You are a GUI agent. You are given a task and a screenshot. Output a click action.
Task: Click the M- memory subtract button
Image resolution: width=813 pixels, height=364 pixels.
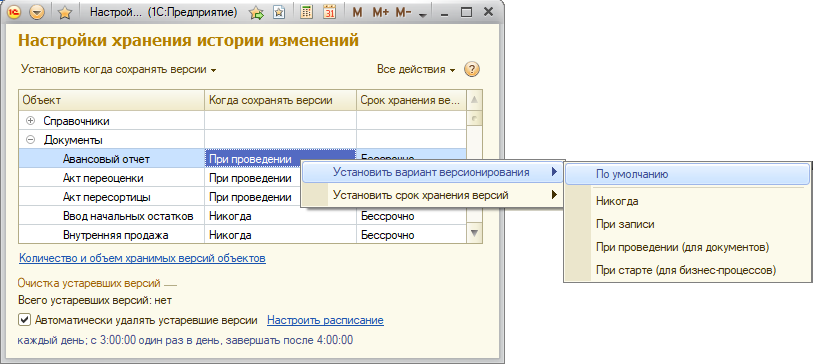pyautogui.click(x=403, y=13)
